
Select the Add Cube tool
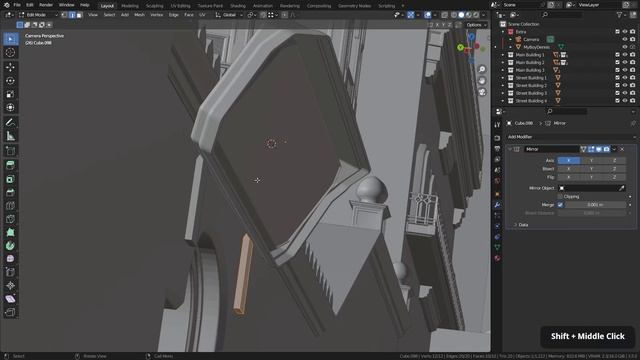point(10,151)
